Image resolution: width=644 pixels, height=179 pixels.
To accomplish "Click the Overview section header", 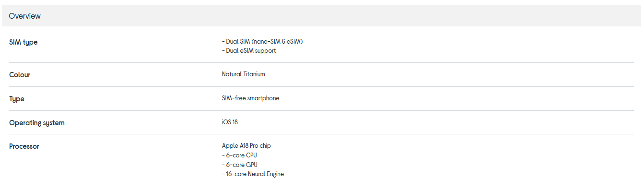I will tap(322, 16).
